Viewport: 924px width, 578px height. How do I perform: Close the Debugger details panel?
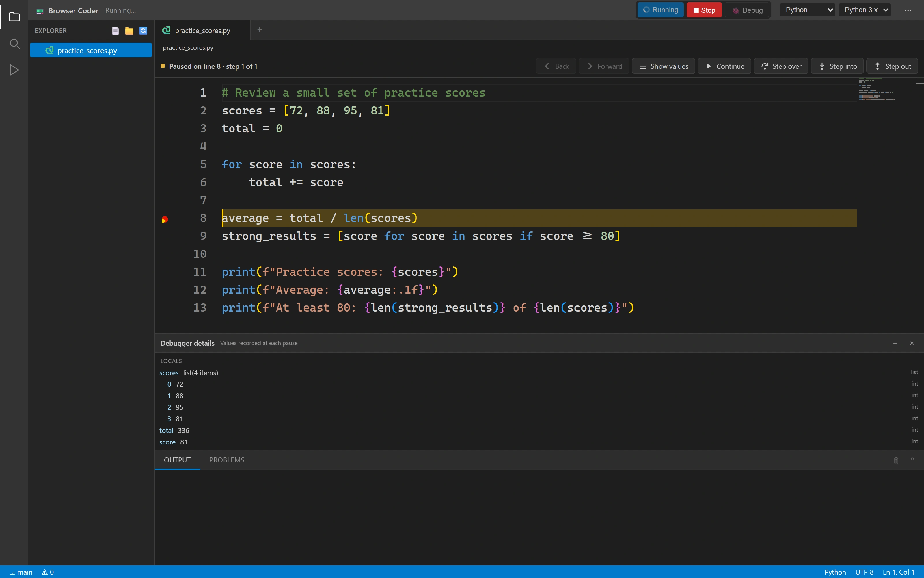912,343
